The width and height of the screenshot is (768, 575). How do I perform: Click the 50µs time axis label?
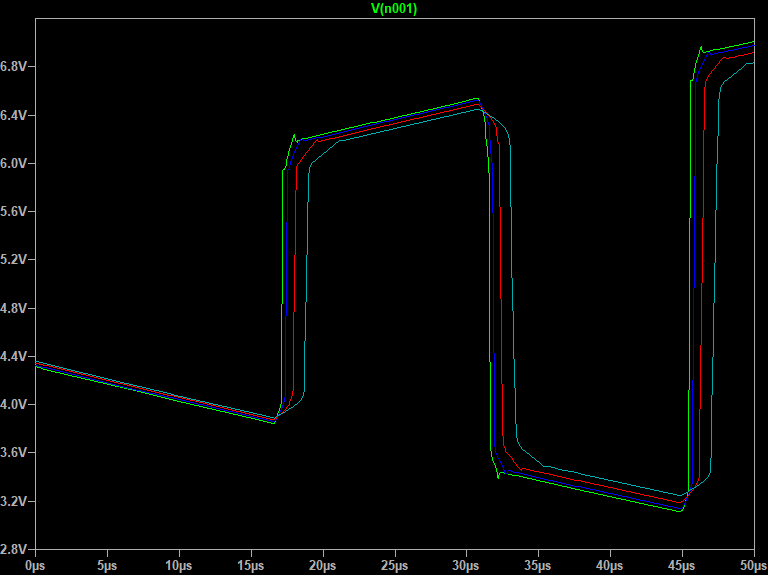coord(754,566)
